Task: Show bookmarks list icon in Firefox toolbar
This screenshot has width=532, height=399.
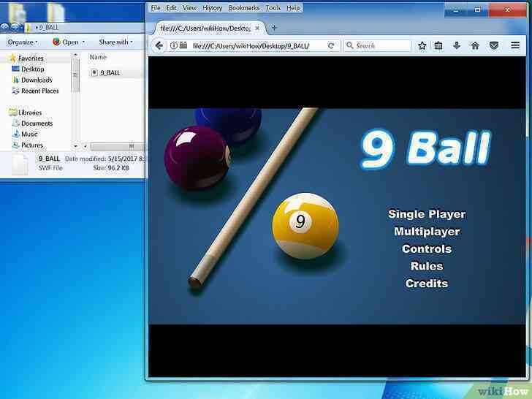Action: coord(438,45)
